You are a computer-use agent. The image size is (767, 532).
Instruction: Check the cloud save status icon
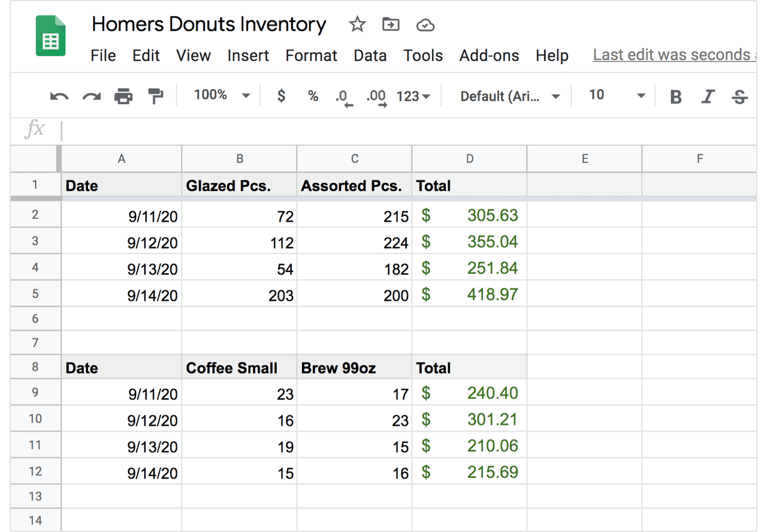point(425,25)
